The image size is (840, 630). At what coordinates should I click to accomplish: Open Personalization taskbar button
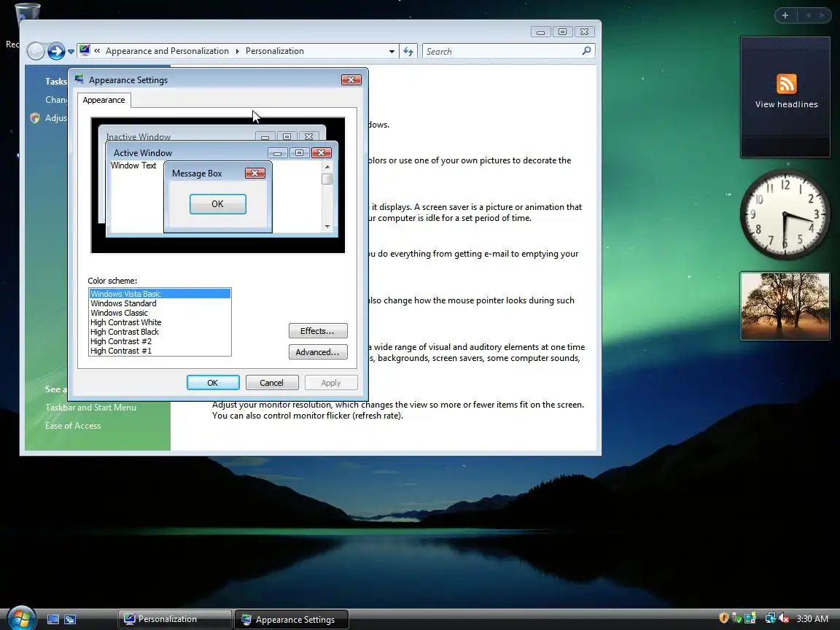(175, 619)
